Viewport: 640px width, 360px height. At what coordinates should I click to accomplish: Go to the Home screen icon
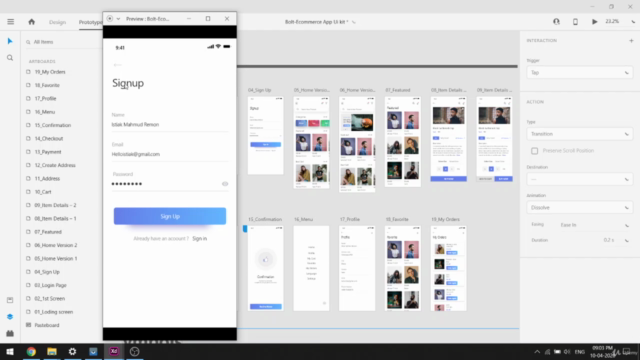point(31,22)
